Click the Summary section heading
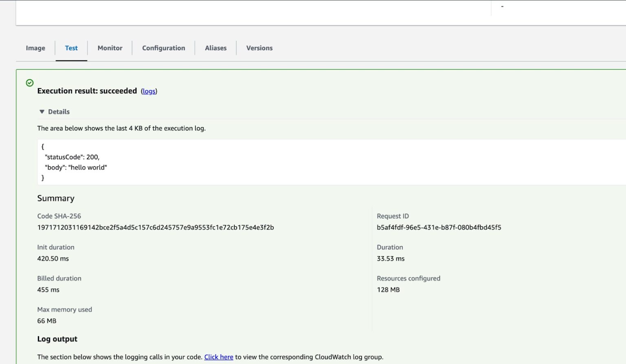Image resolution: width=626 pixels, height=364 pixels. [56, 199]
